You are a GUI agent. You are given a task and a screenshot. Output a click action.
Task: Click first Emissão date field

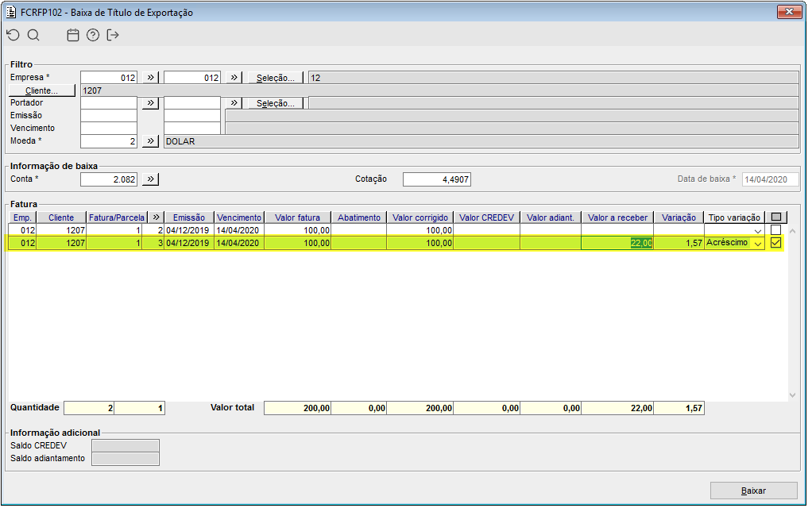pyautogui.click(x=109, y=116)
